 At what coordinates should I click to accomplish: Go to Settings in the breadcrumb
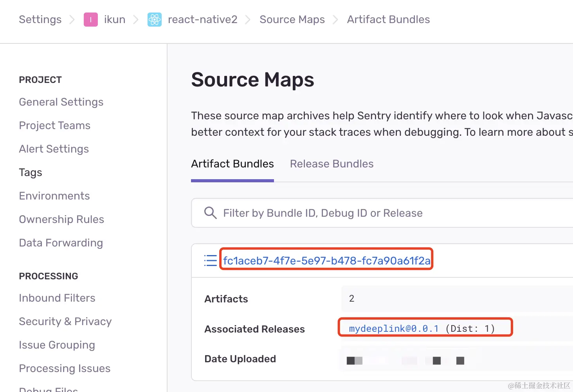[40, 20]
